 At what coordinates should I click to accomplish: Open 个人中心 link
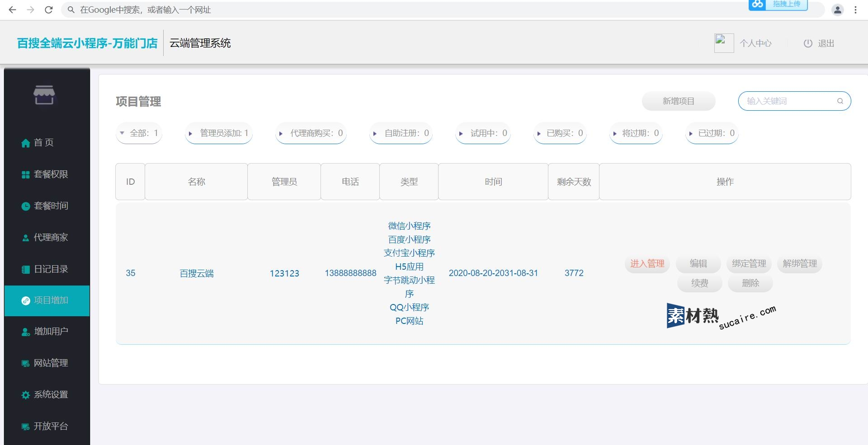point(755,43)
